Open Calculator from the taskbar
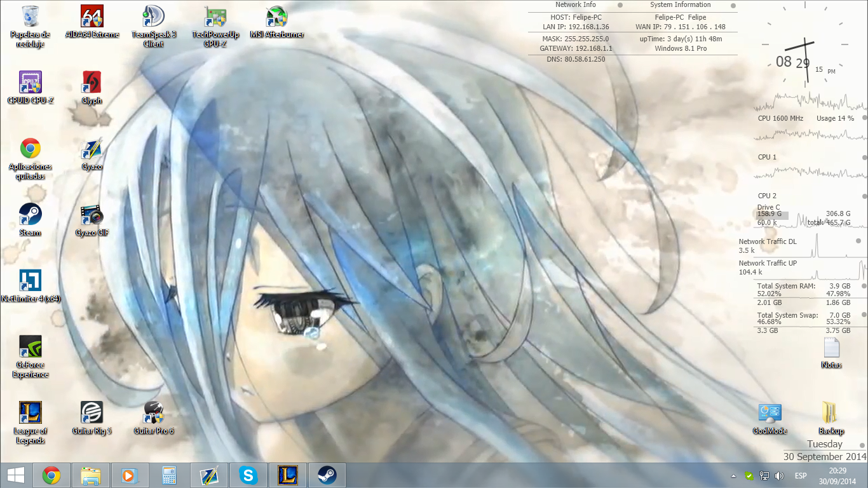The image size is (868, 488). pos(169,475)
